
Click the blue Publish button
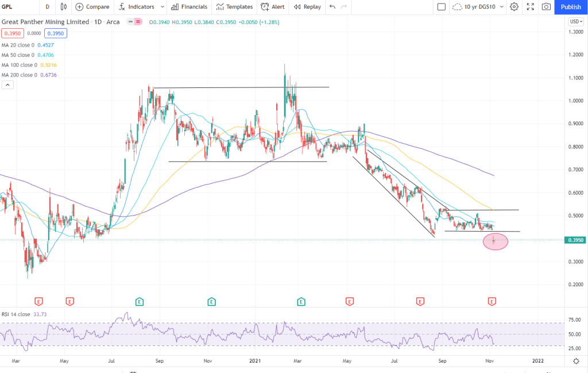[571, 7]
